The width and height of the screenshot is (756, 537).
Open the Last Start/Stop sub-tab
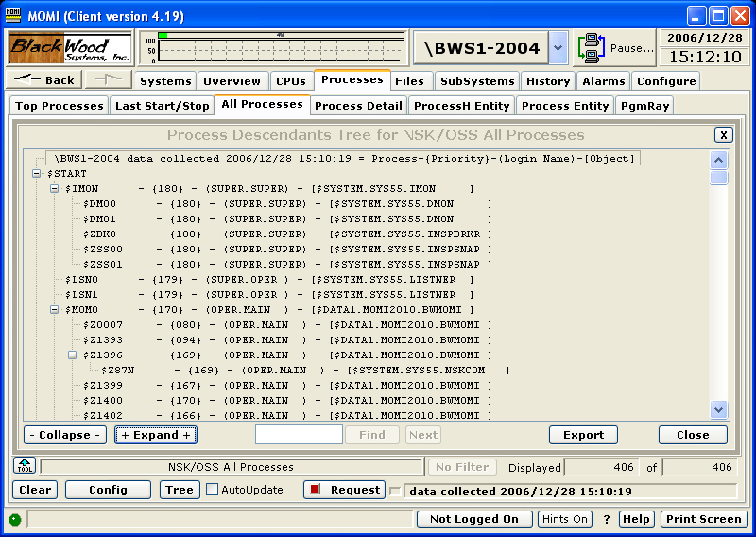(x=162, y=106)
